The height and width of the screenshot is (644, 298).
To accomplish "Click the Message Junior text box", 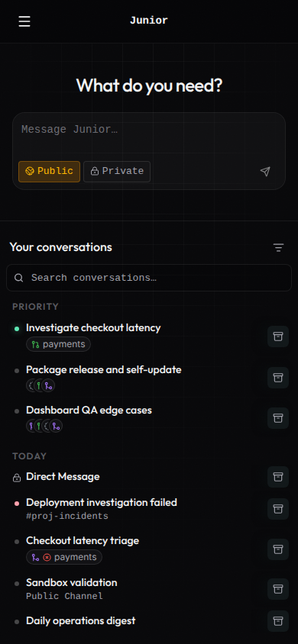I will [x=149, y=135].
